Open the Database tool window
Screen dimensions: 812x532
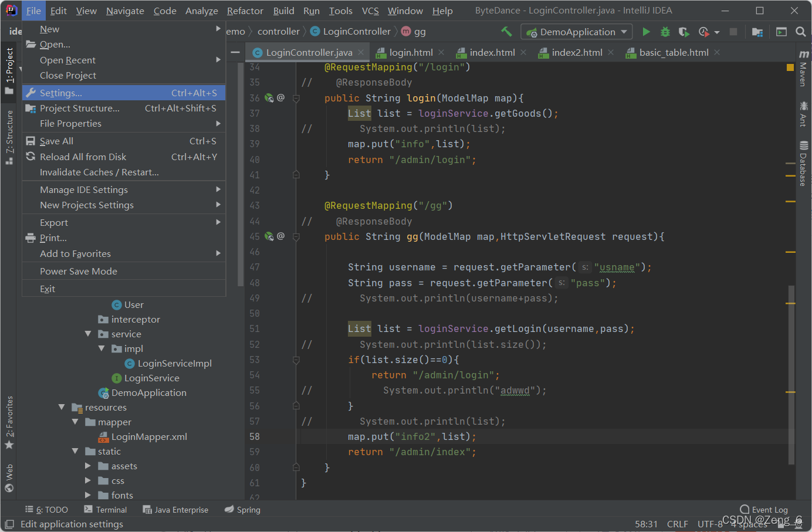point(803,164)
